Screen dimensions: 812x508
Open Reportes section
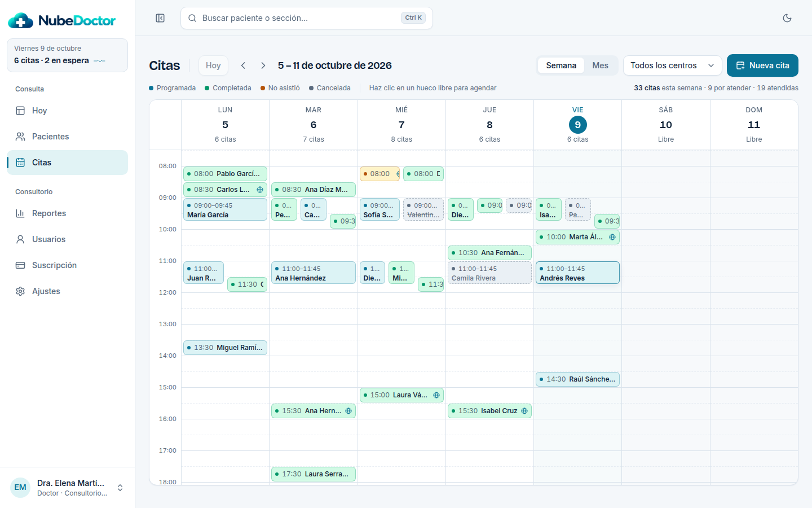point(67,213)
